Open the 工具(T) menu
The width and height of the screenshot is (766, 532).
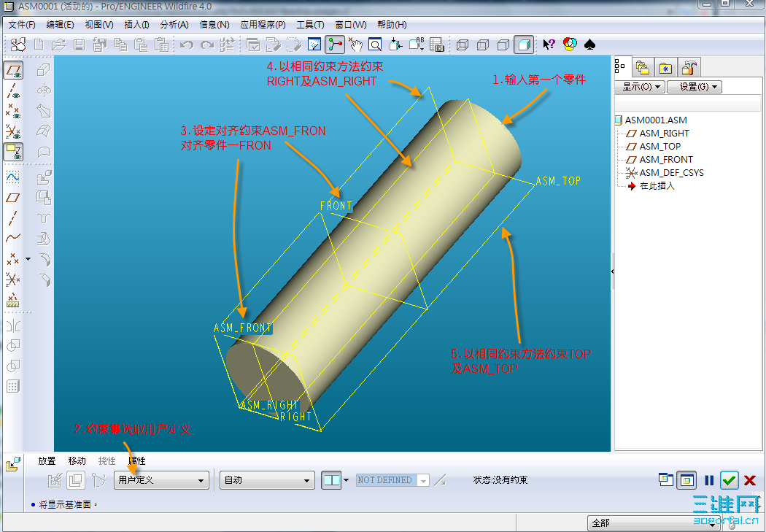pyautogui.click(x=310, y=24)
